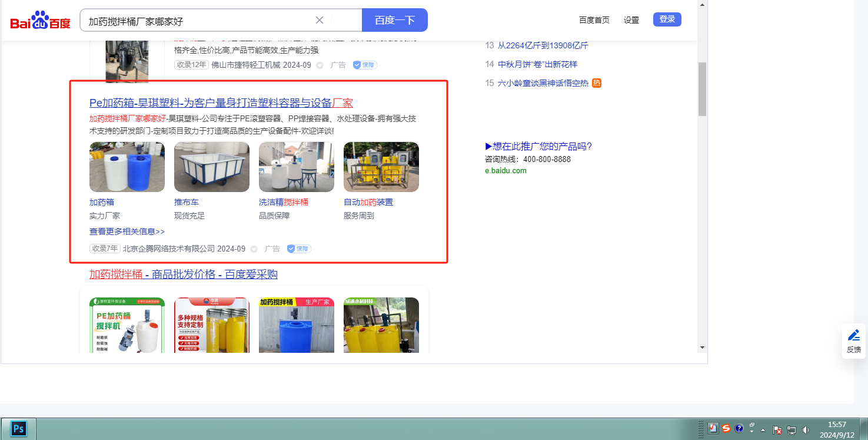The height and width of the screenshot is (440, 868).
Task: Click the 想在此推广您的产品吗? link
Action: (538, 147)
